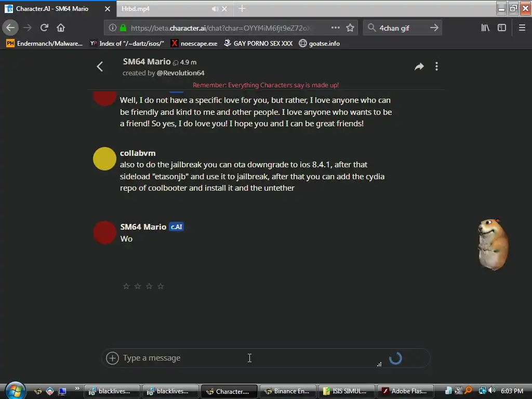Click the search box containing 4chan gif
Viewport: 532px width, 399px height.
coord(402,28)
